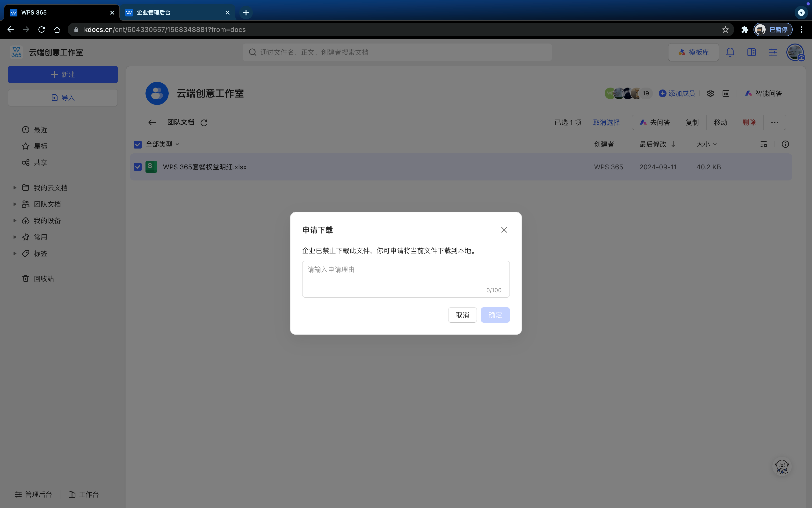The height and width of the screenshot is (508, 812).
Task: Open the file WPS 365套餐权益明细.xlsx
Action: click(x=205, y=167)
